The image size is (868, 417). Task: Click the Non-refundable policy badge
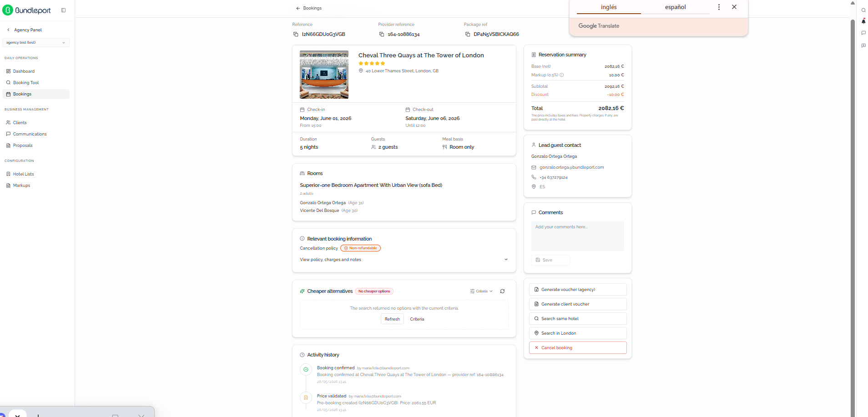click(360, 248)
